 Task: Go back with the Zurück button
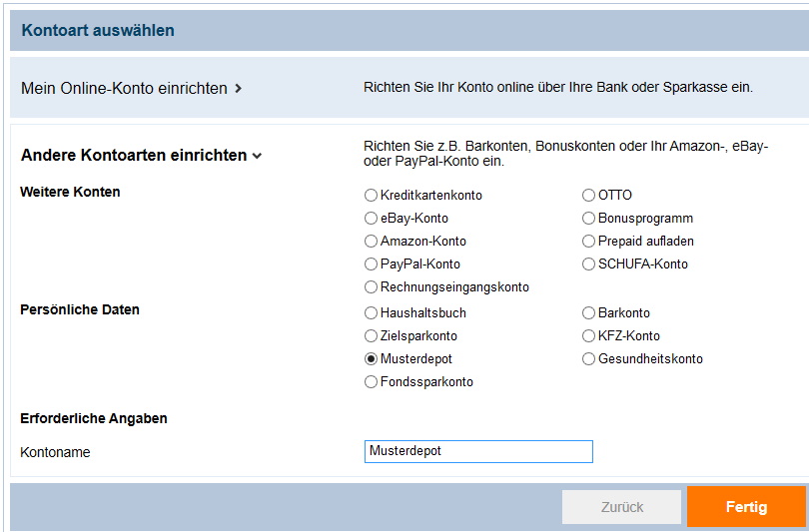pos(621,507)
